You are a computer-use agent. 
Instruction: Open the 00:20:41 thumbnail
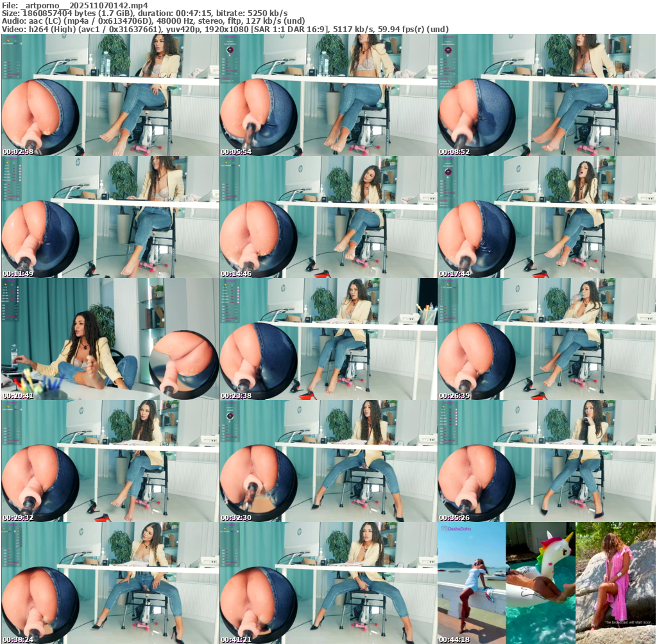tap(110, 339)
